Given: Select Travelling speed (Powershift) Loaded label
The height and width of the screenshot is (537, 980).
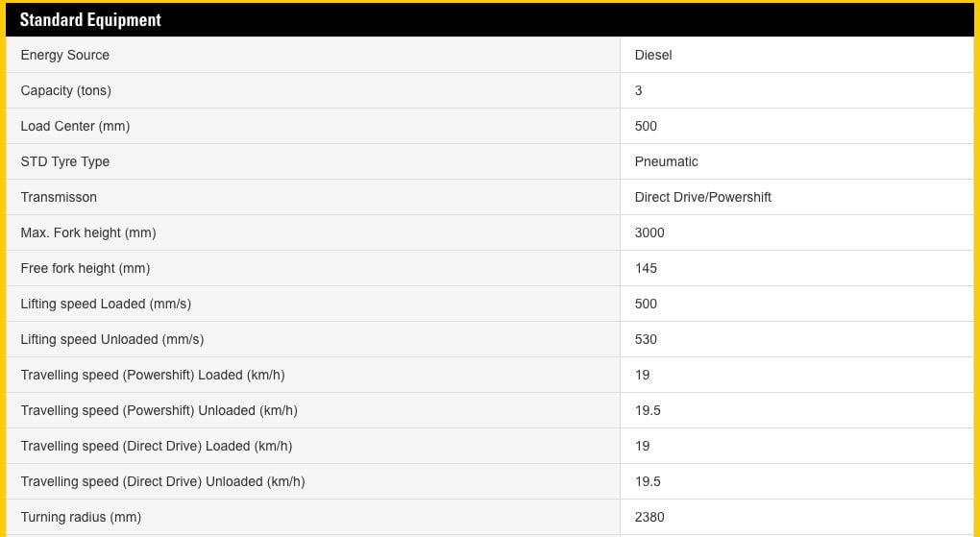Looking at the screenshot, I should coord(153,375).
